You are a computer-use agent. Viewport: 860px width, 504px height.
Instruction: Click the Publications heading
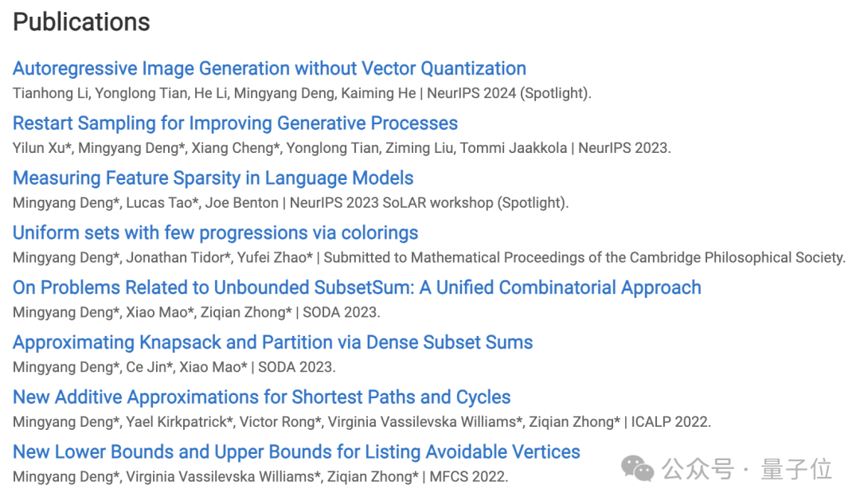(x=81, y=22)
